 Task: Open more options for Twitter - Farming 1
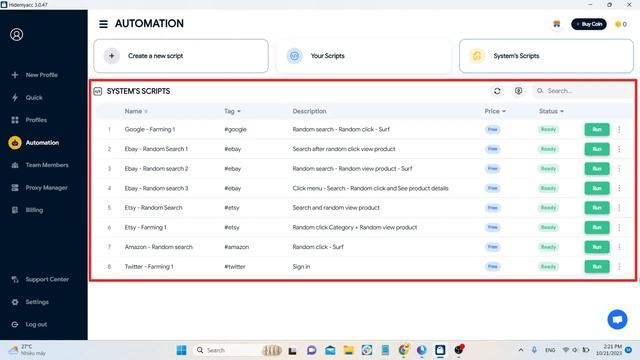point(619,267)
